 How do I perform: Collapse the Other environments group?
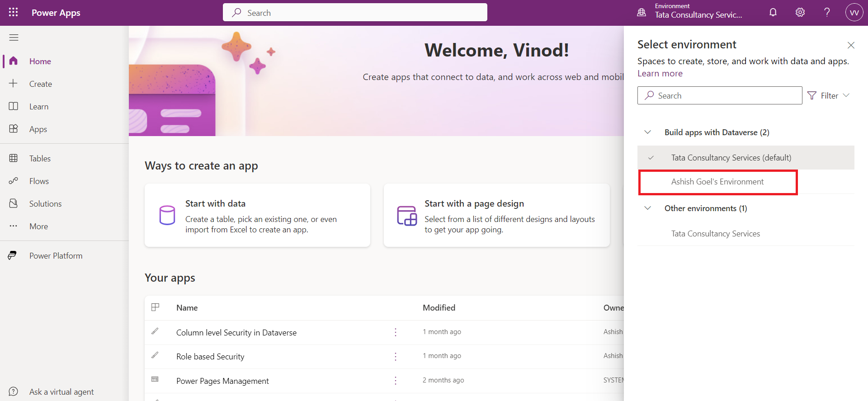tap(648, 208)
